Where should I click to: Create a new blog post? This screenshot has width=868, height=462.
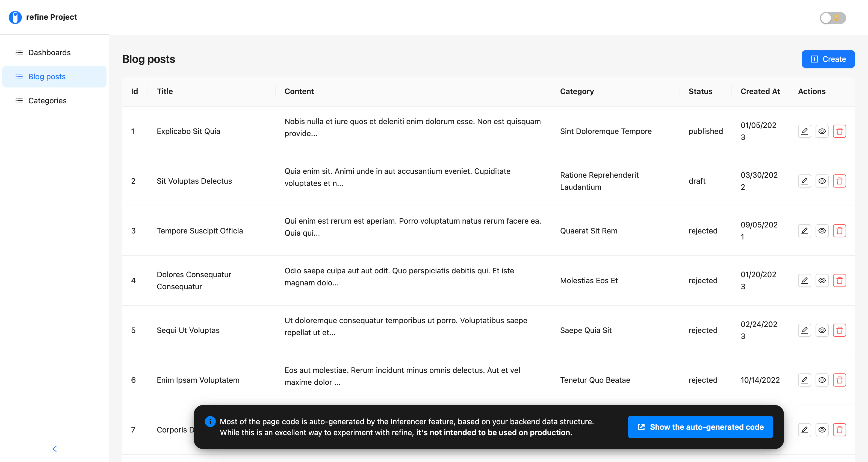click(x=828, y=59)
